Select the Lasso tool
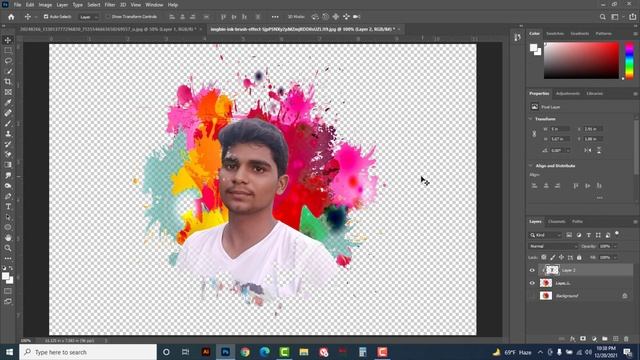The height and width of the screenshot is (360, 640). (8, 61)
